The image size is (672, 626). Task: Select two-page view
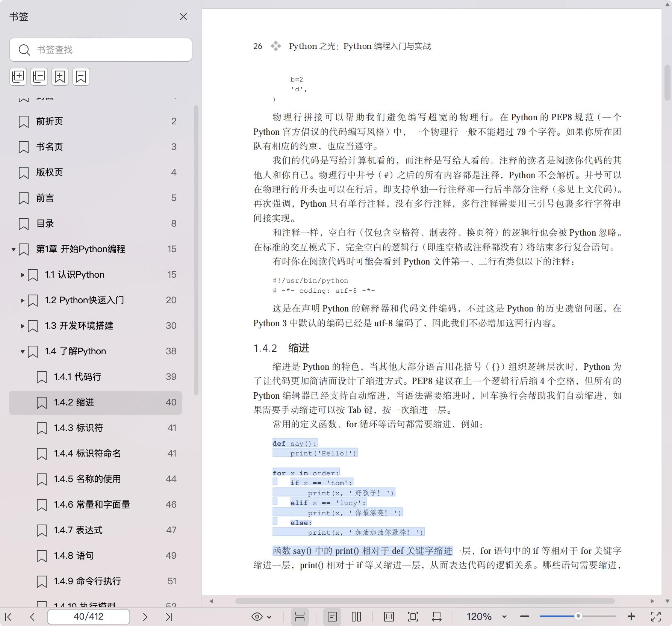356,617
